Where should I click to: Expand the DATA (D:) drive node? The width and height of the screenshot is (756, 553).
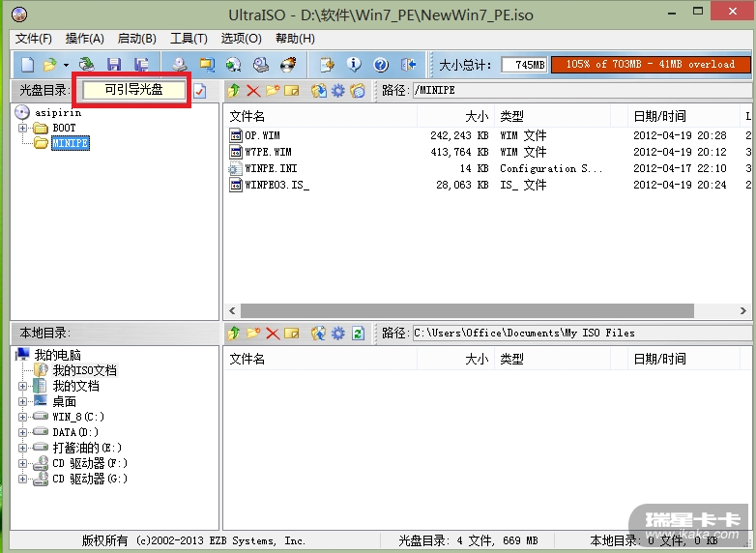(x=22, y=432)
